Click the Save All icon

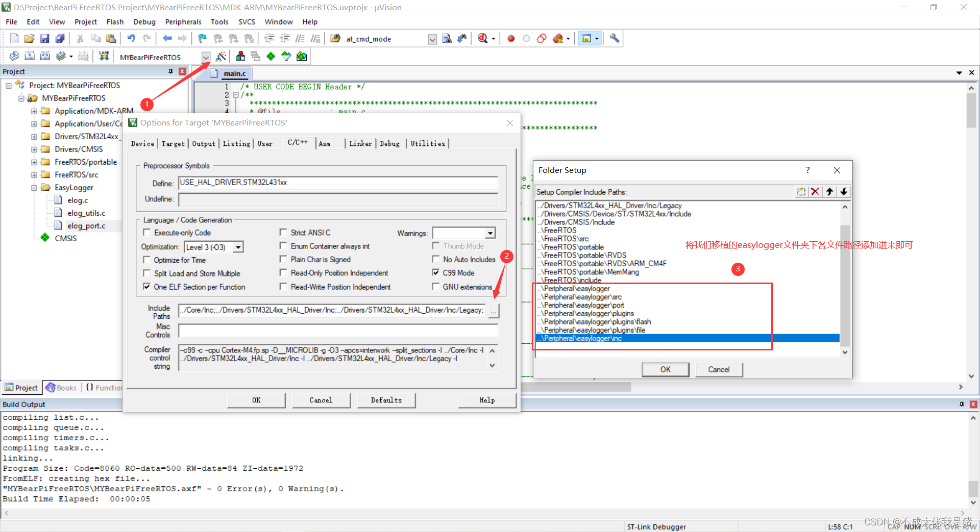[x=60, y=39]
